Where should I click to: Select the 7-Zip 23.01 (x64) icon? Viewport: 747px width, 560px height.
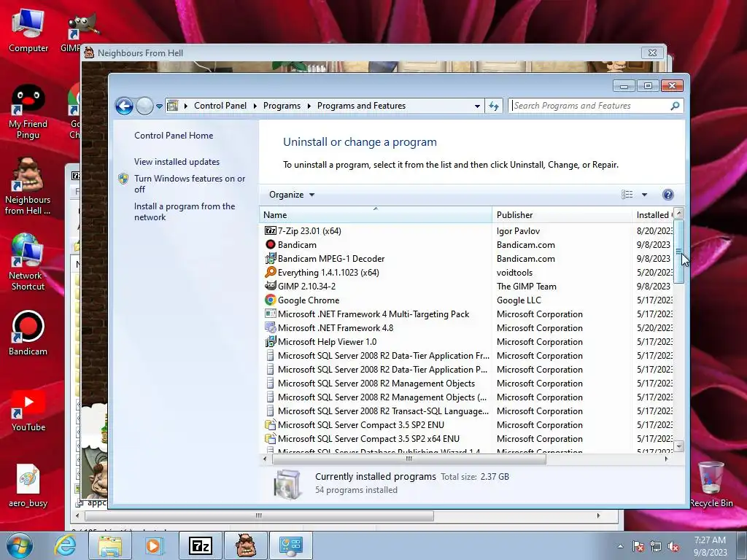click(270, 231)
